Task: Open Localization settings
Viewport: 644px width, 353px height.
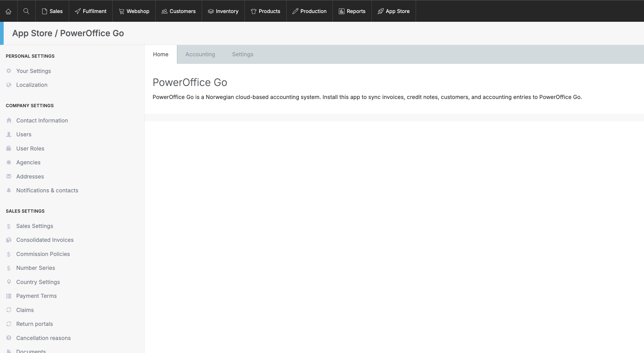Action: [32, 85]
